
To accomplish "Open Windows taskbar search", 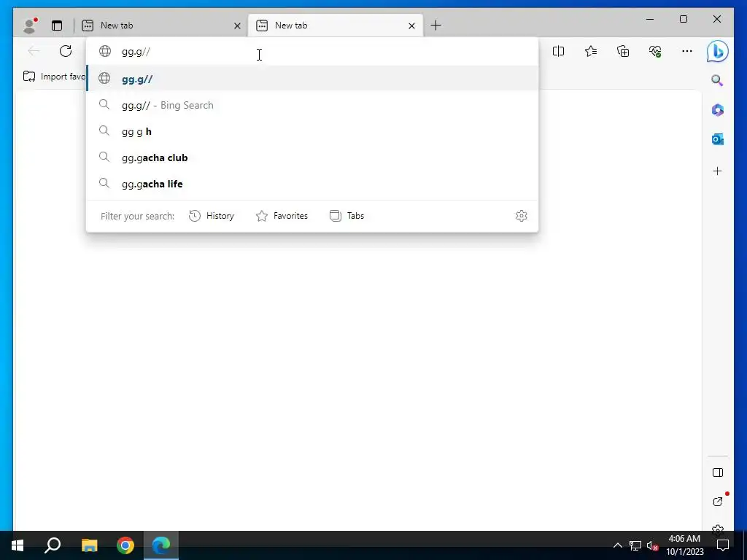I will (53, 545).
